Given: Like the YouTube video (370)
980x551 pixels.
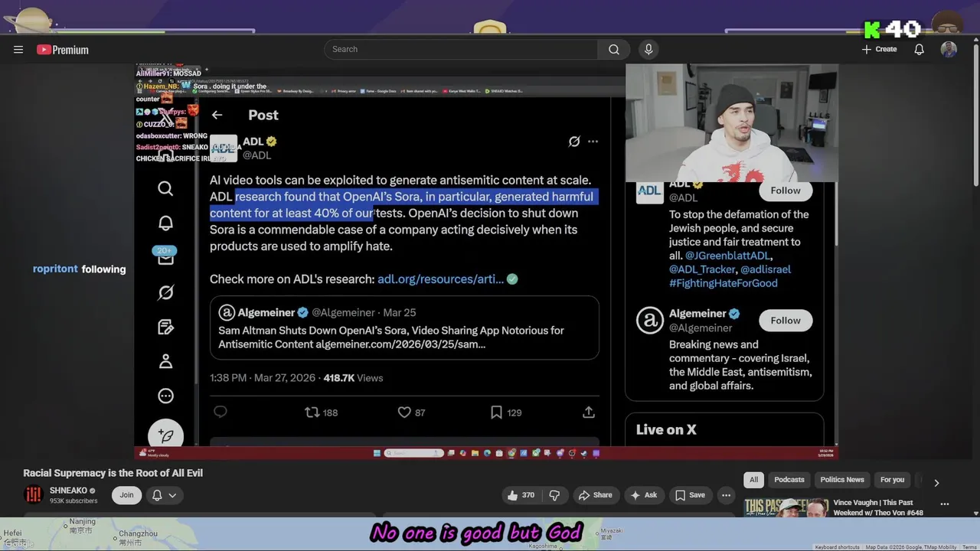Looking at the screenshot, I should [521, 495].
